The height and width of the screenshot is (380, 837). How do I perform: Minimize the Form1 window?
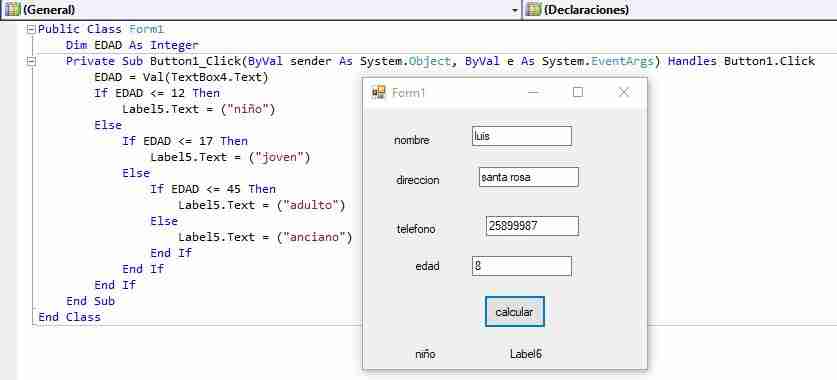pos(533,92)
